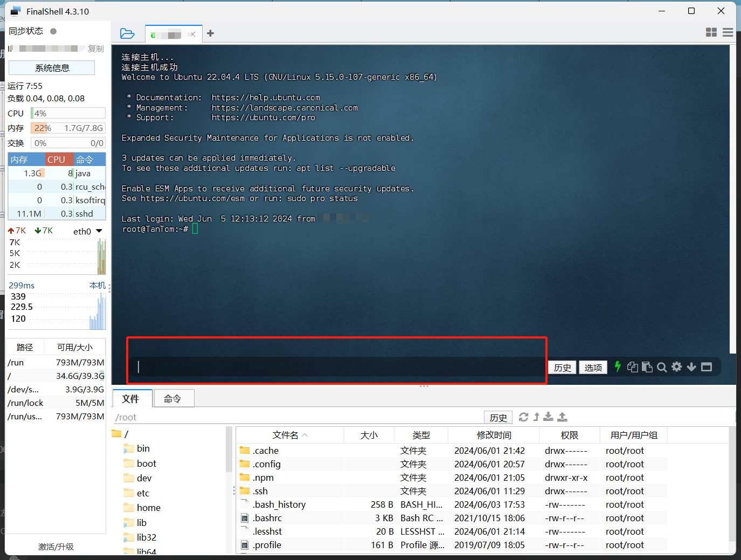Switch to the 文件 tab
Image resolution: width=741 pixels, height=560 pixels.
[131, 399]
